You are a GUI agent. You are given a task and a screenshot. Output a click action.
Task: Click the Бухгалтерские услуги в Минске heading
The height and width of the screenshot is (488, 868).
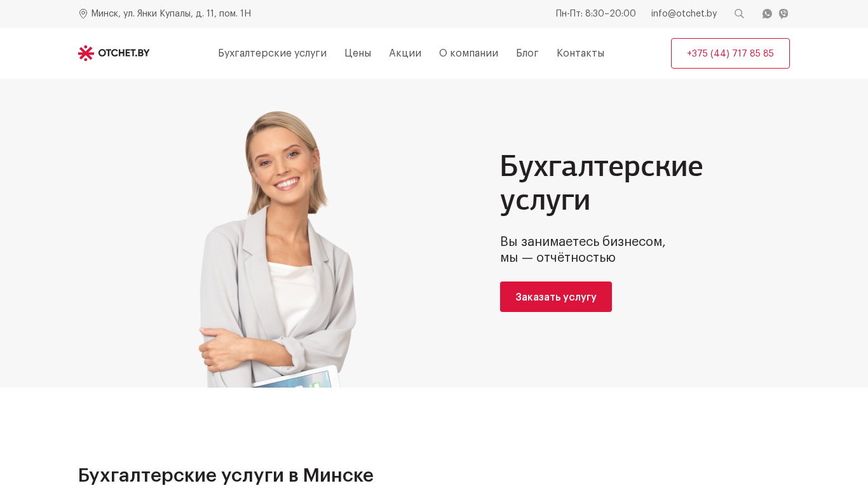(226, 475)
